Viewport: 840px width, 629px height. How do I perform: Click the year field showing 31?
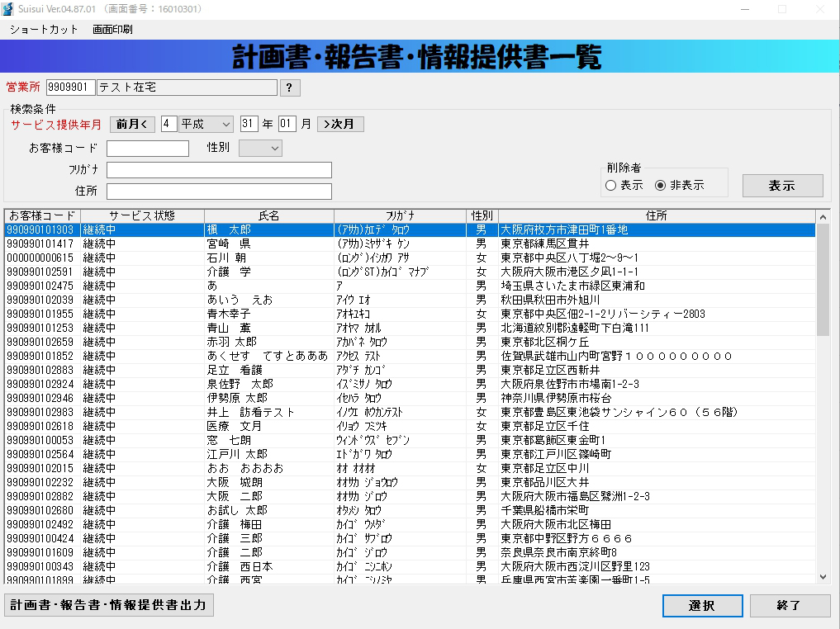[x=249, y=124]
